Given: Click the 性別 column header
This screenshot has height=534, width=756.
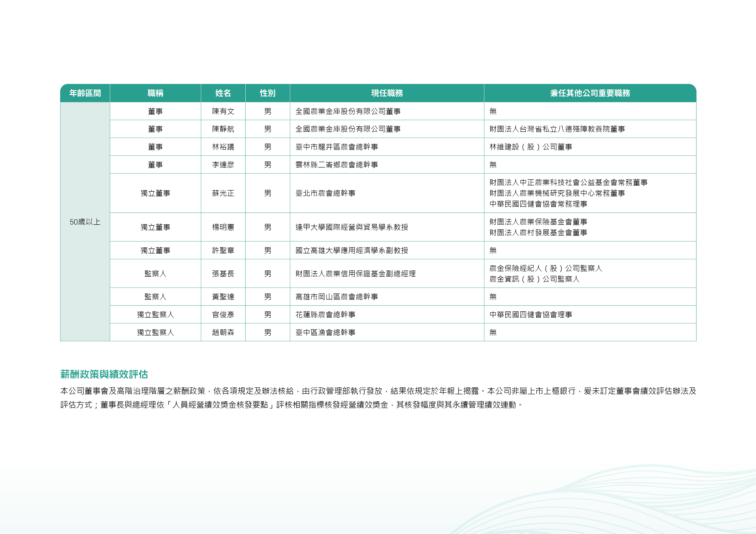Looking at the screenshot, I should (x=268, y=93).
